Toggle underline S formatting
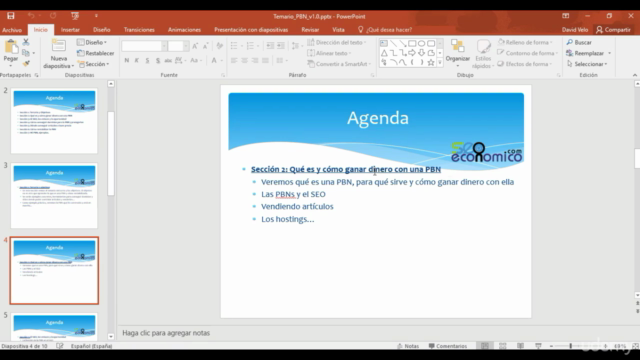Viewport: 640px width, 360px height. click(147, 60)
